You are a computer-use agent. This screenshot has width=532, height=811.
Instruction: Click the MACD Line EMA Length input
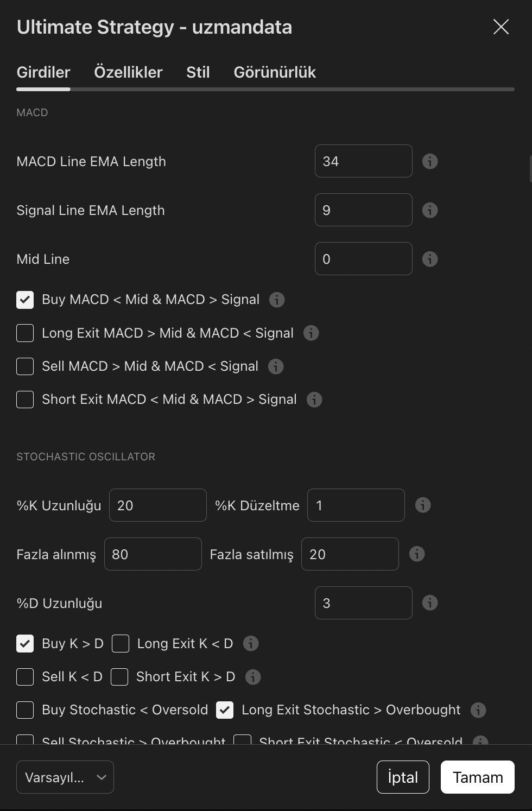point(363,161)
